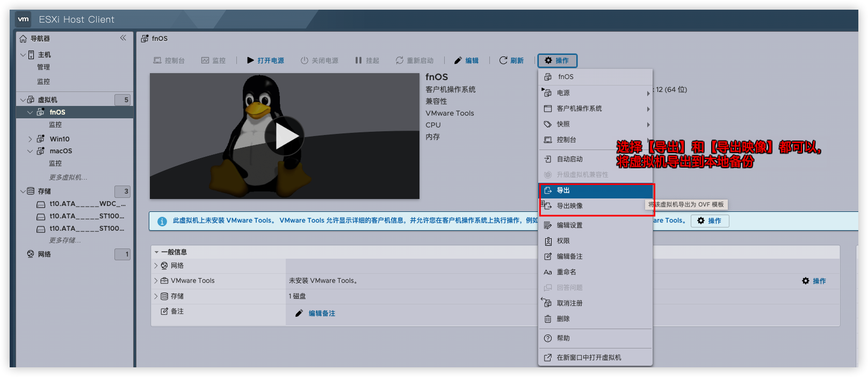
Task: Select the macOS virtual machine
Action: 61,151
